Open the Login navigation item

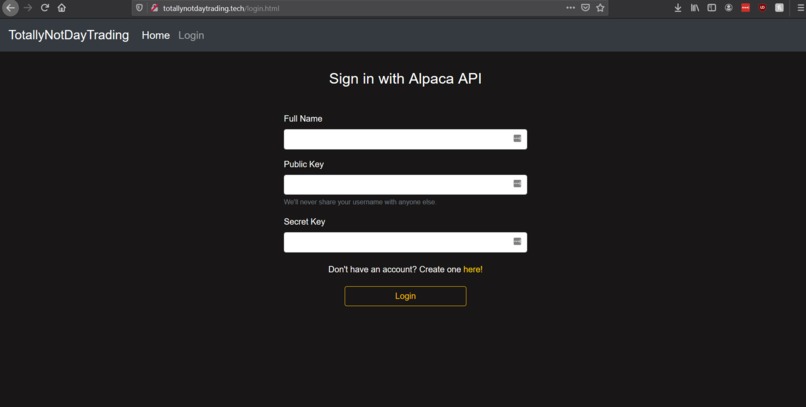pyautogui.click(x=191, y=35)
